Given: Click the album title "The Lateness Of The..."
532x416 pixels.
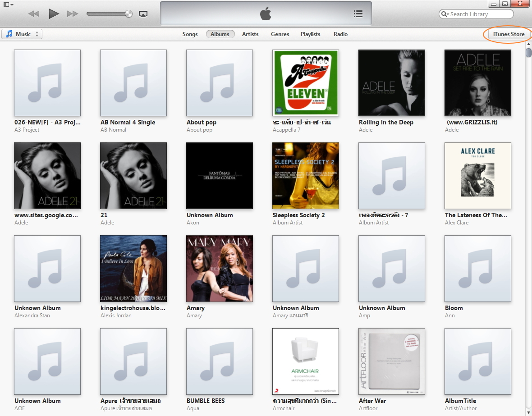Looking at the screenshot, I should pyautogui.click(x=476, y=215).
